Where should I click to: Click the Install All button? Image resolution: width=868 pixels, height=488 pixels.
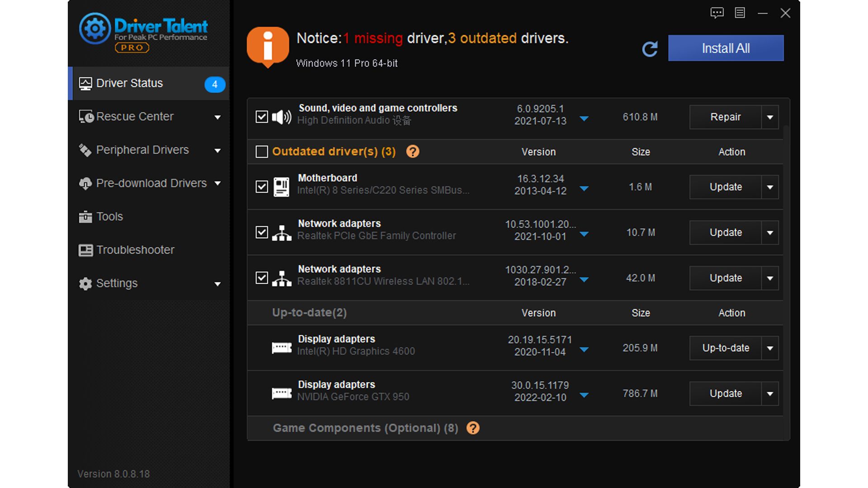tap(726, 48)
